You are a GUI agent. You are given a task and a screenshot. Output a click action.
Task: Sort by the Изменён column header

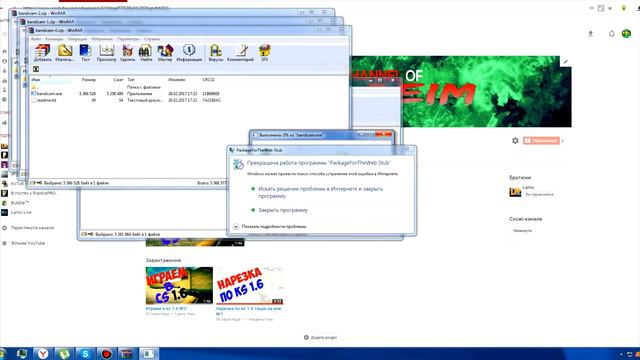point(176,80)
